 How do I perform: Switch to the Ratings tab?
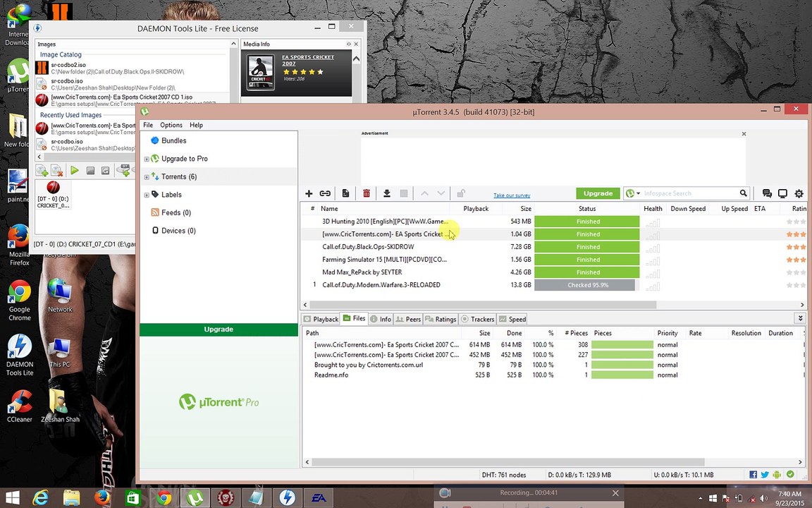click(441, 320)
